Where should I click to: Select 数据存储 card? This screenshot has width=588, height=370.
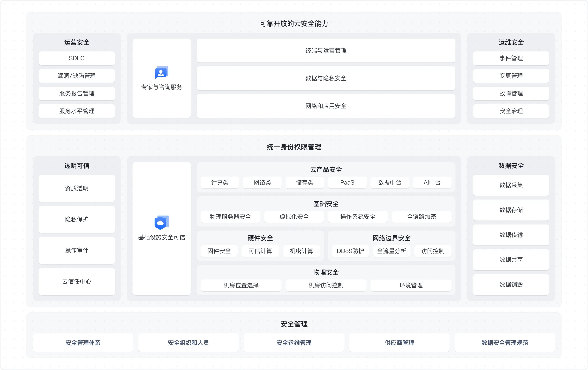[x=511, y=210]
